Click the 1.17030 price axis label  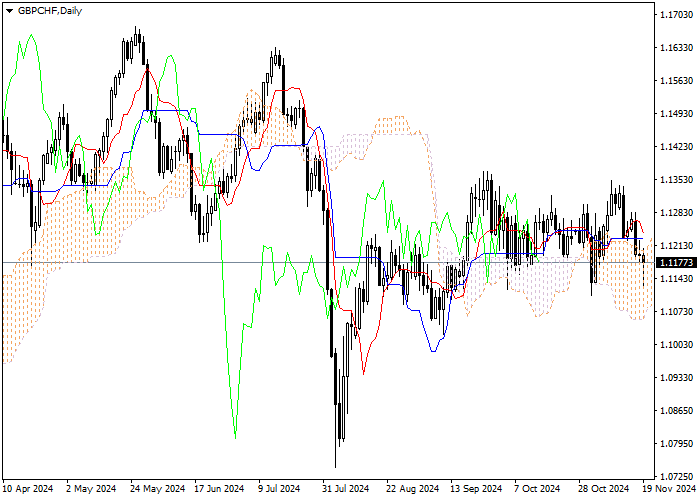pos(676,15)
